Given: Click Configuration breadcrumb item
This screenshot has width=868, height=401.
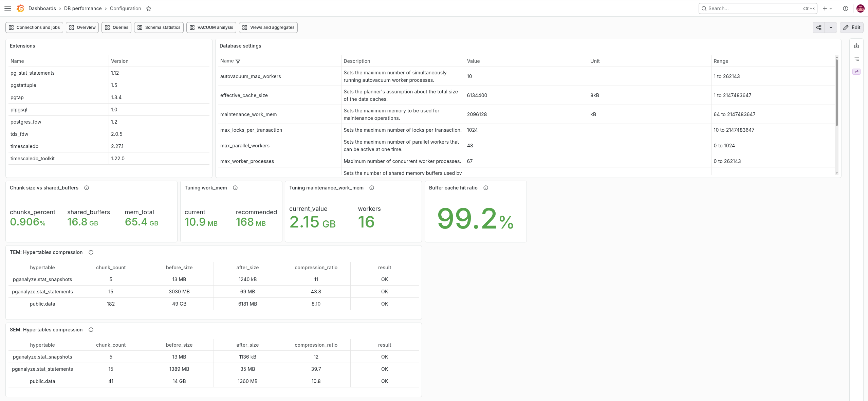Looking at the screenshot, I should 125,8.
